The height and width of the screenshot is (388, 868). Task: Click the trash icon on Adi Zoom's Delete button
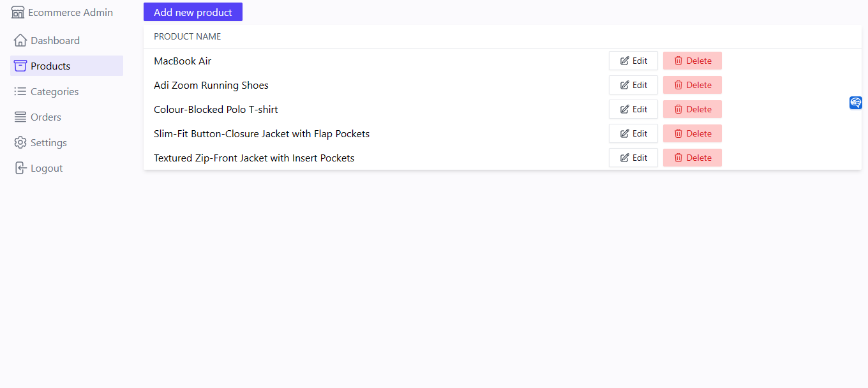click(x=678, y=85)
